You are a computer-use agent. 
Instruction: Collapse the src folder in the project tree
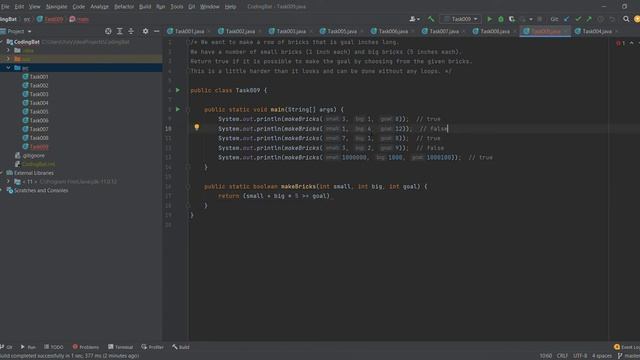[8, 68]
